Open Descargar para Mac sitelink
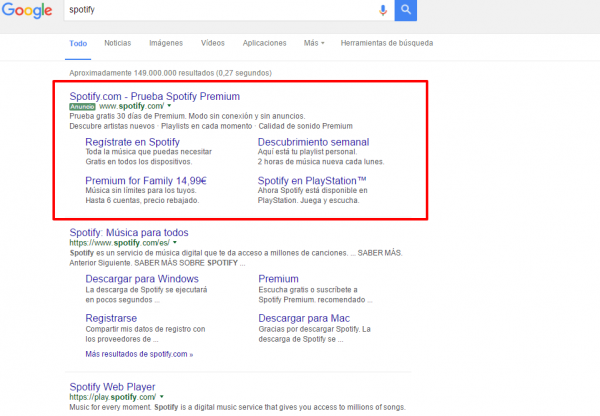Viewport: 600px width, 416px height. click(304, 318)
